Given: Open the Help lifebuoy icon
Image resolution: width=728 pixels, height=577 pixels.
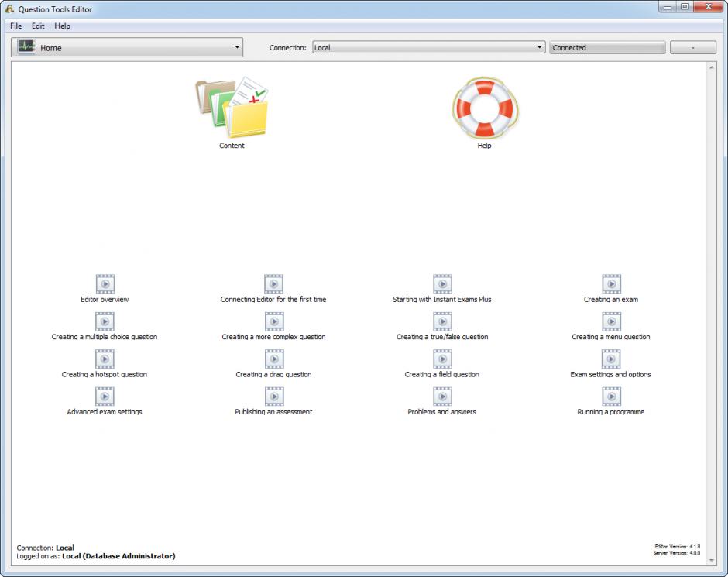Looking at the screenshot, I should pos(484,108).
